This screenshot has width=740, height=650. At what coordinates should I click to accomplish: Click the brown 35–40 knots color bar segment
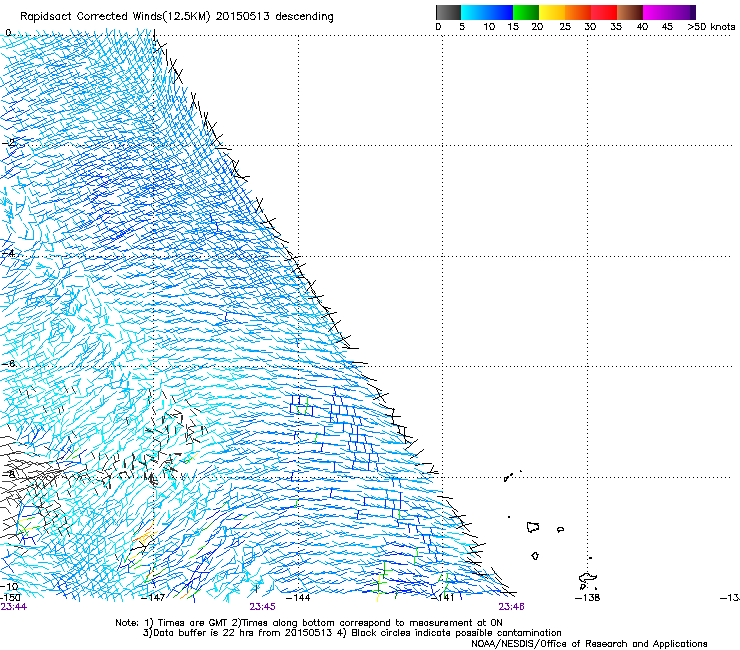(630, 12)
